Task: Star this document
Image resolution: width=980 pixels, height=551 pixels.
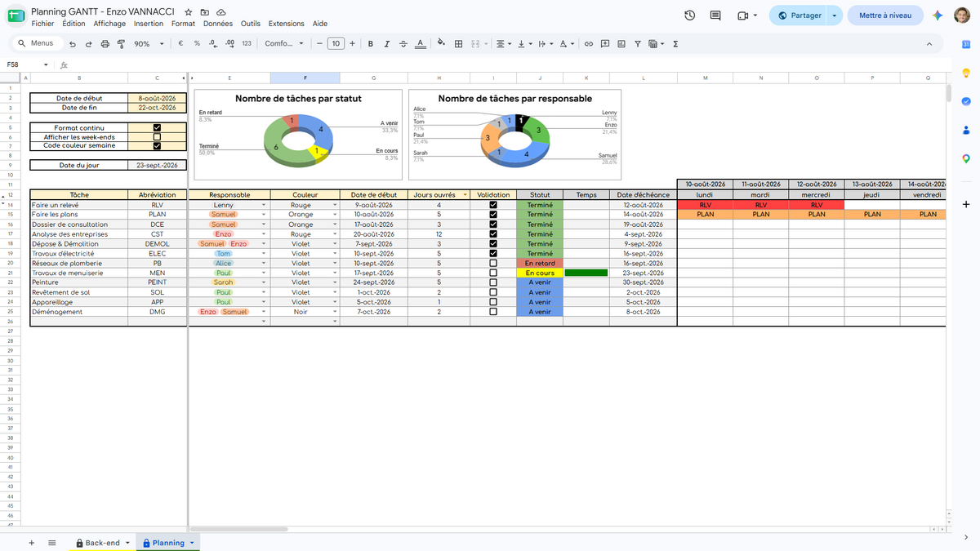Action: pyautogui.click(x=189, y=13)
